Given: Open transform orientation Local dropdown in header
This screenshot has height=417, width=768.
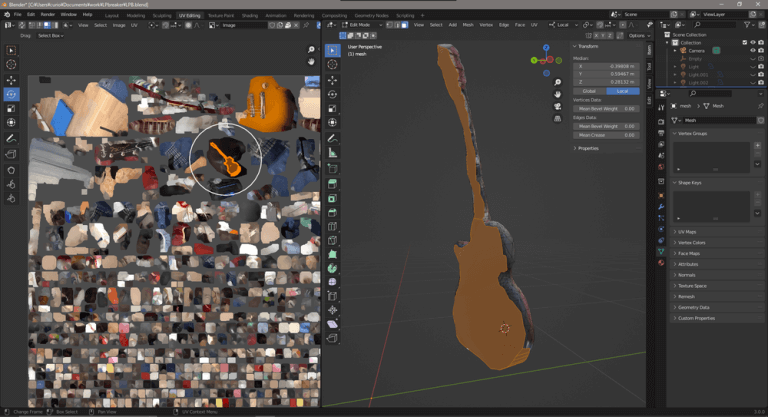Looking at the screenshot, I should click(x=563, y=25).
